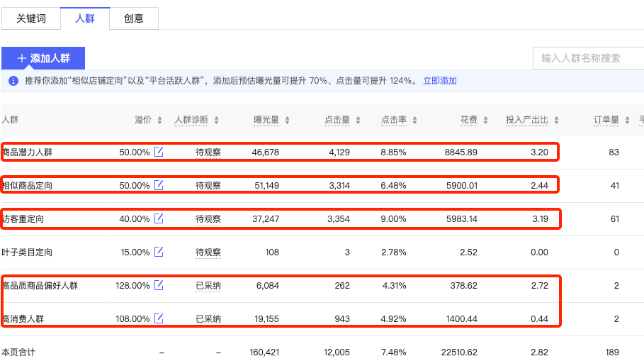Click the 点击率 column header label
This screenshot has width=644, height=361.
(394, 120)
